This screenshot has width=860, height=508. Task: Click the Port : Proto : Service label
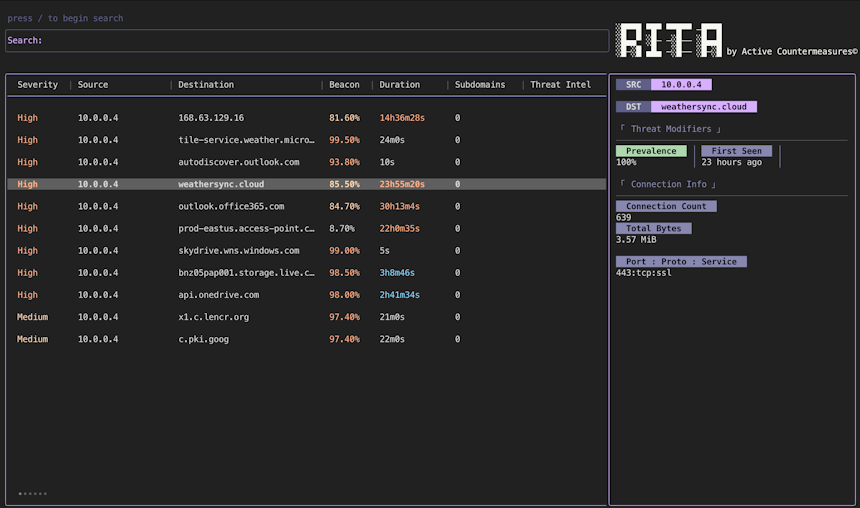(681, 262)
